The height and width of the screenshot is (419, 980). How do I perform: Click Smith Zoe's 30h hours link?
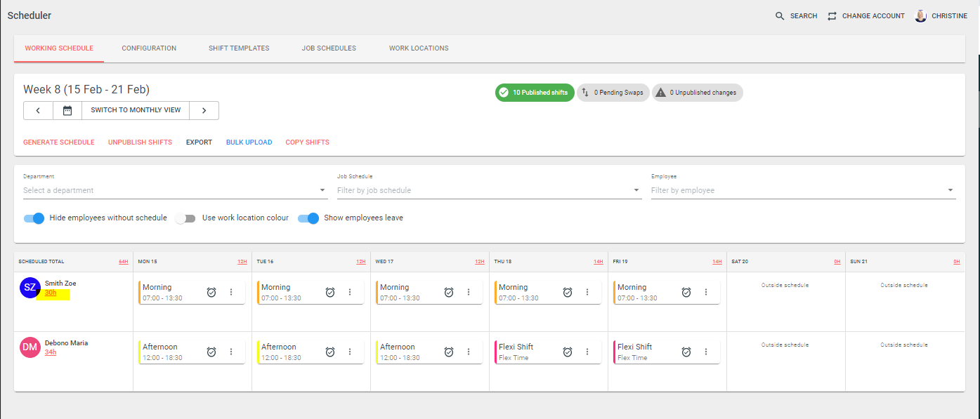point(51,293)
